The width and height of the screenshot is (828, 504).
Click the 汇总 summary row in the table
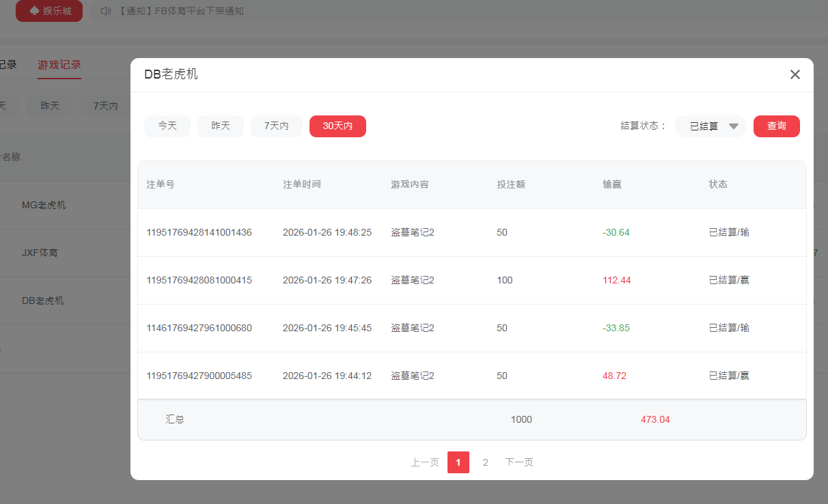coord(175,419)
